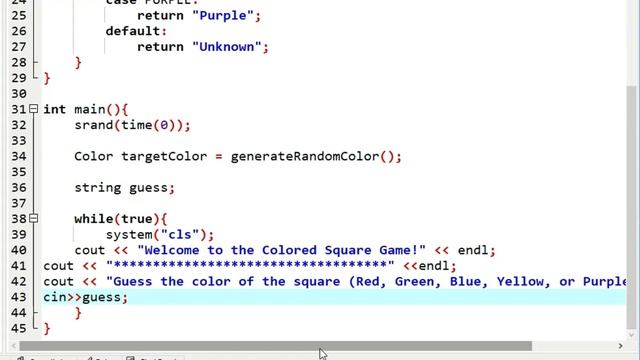640x360 pixels.
Task: Click the closing brace on line 44
Action: [x=78, y=313]
